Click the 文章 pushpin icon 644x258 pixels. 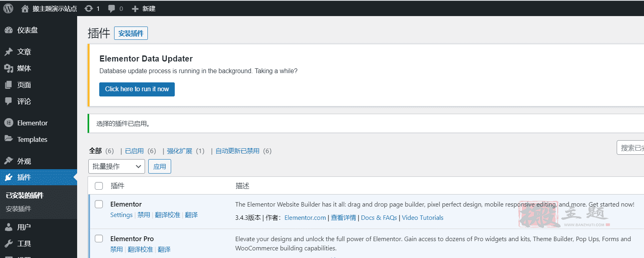click(x=8, y=52)
